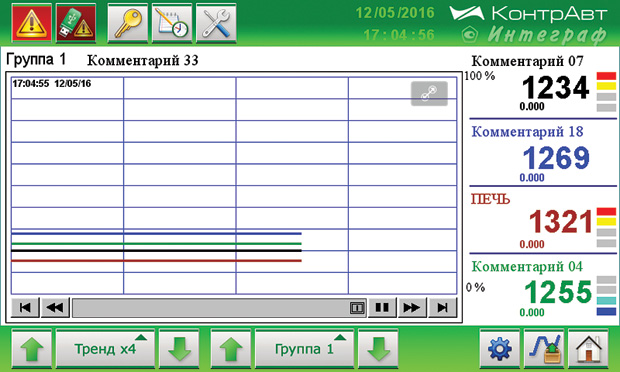The image size is (620, 372).
Task: Fast forward the trend
Action: [412, 308]
